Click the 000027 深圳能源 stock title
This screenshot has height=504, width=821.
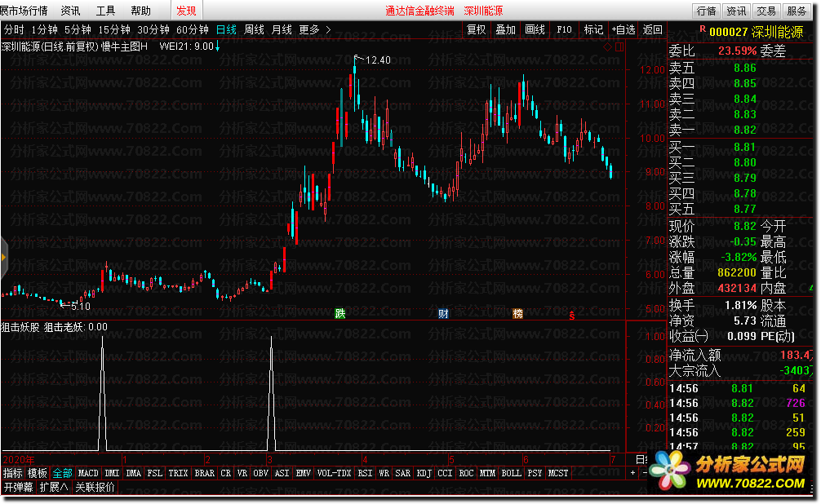coord(756,32)
